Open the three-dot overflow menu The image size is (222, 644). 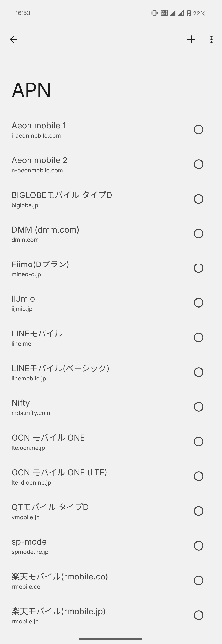pos(212,39)
